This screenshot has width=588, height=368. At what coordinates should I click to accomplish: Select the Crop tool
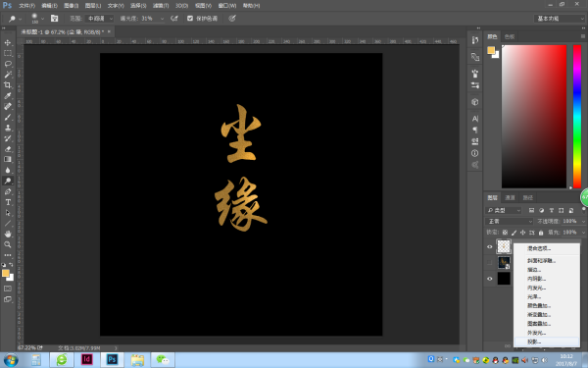point(8,85)
